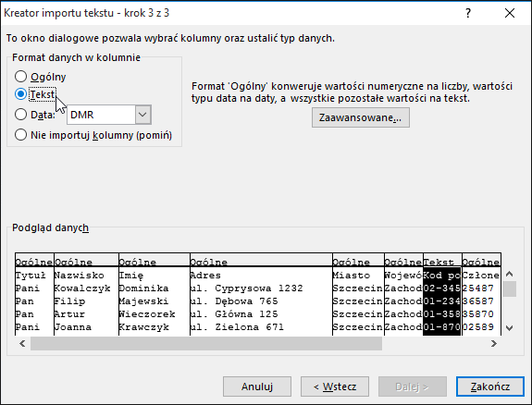The height and width of the screenshot is (405, 532).
Task: Click the value '02589' in preview
Action: (477, 327)
